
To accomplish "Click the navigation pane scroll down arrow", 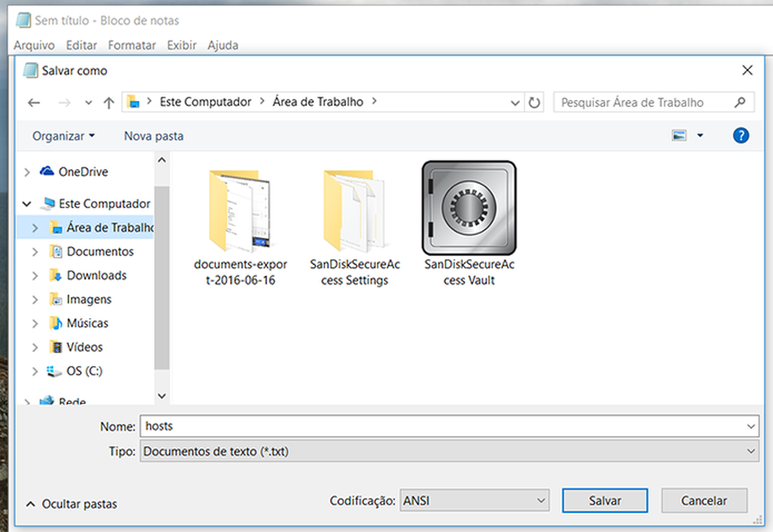I will point(162,395).
